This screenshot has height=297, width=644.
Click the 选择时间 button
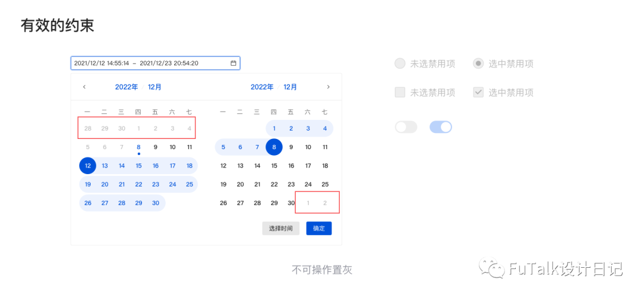click(281, 228)
